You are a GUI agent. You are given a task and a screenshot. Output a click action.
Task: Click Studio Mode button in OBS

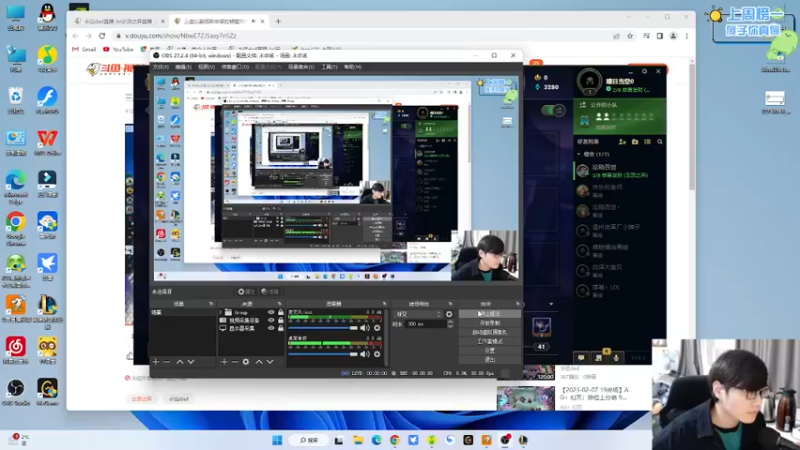(x=489, y=341)
